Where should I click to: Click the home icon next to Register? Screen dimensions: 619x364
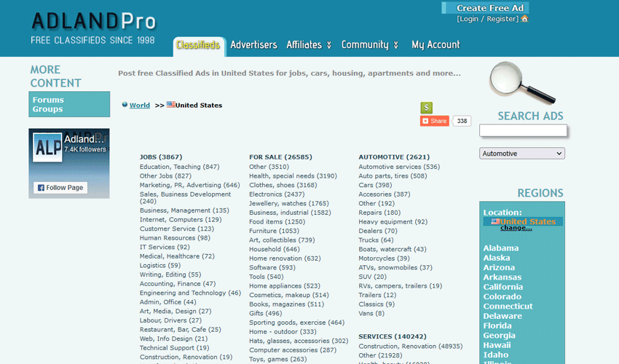[x=524, y=18]
